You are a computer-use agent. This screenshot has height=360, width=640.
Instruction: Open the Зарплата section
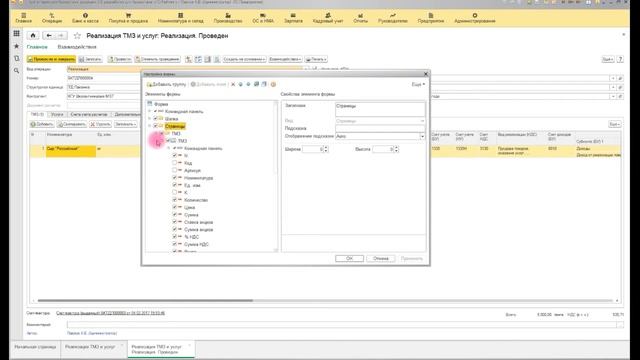(293, 18)
